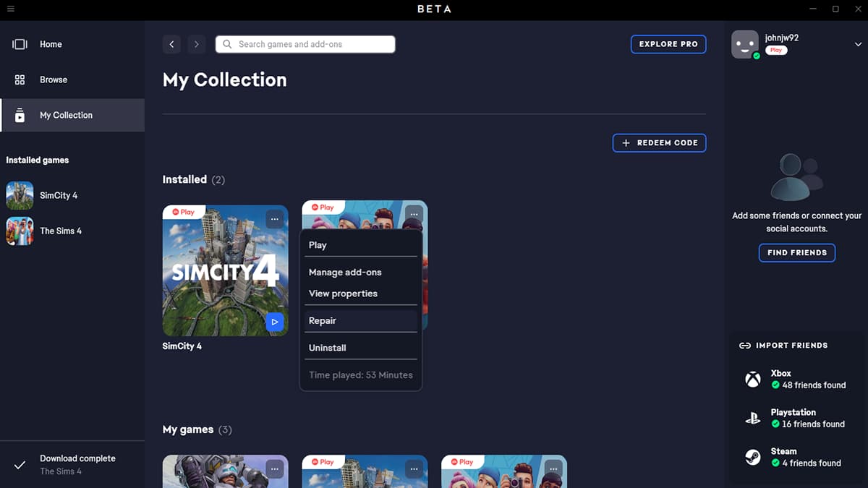Choose Uninstall in the context menu
Viewport: 868px width, 488px height.
pos(328,348)
